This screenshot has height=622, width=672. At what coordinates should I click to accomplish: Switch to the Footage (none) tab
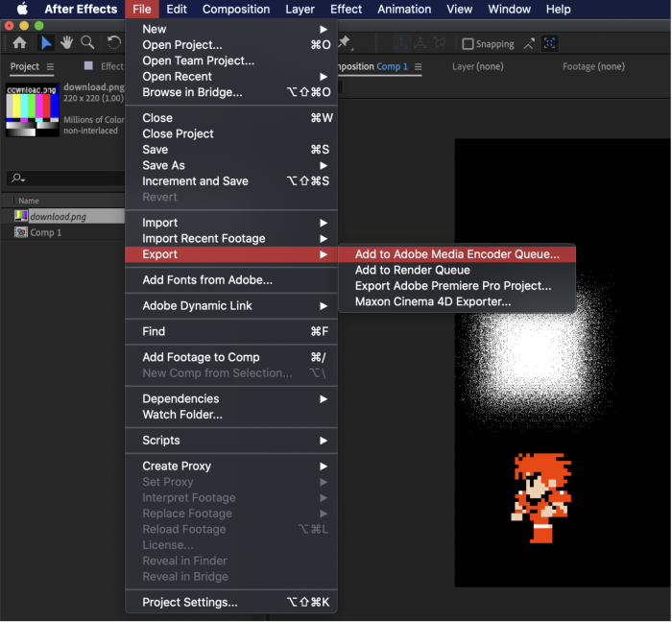click(593, 66)
